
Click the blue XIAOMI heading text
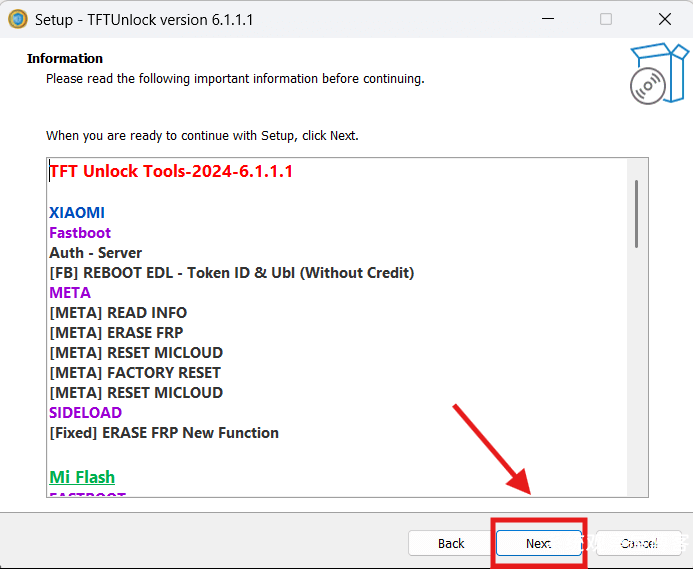click(77, 213)
